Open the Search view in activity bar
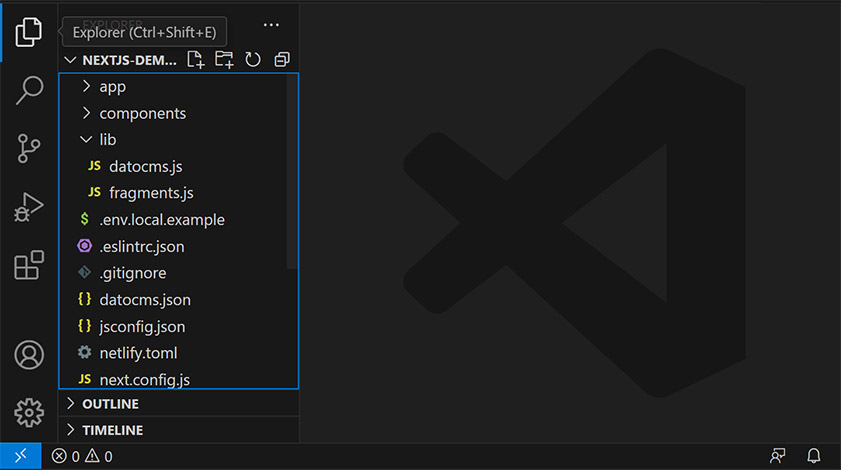841x470 pixels. click(29, 90)
